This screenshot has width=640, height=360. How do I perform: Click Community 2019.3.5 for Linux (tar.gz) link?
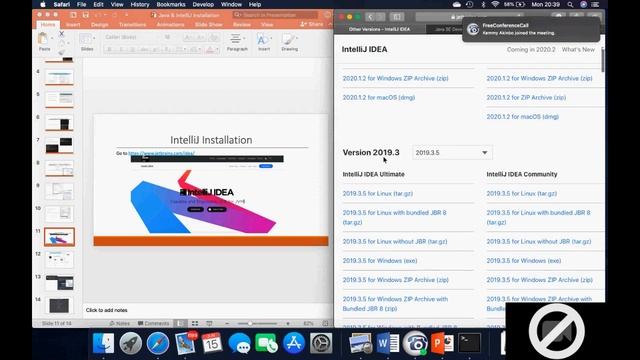click(x=522, y=193)
